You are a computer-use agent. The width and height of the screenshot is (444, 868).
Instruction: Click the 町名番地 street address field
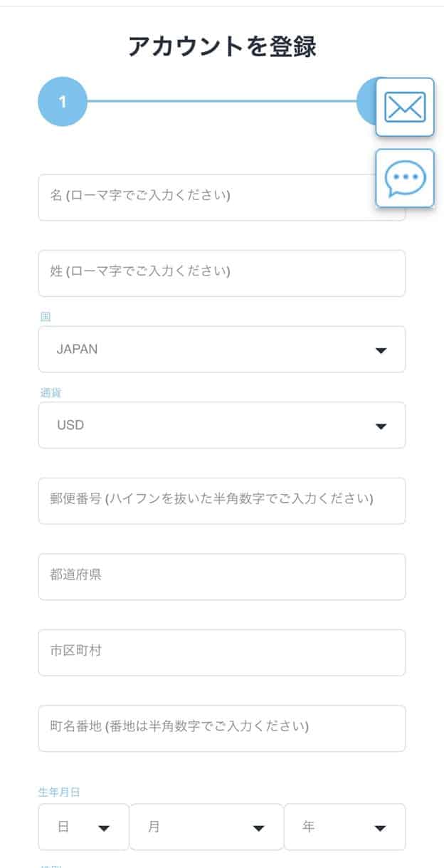coord(221,728)
